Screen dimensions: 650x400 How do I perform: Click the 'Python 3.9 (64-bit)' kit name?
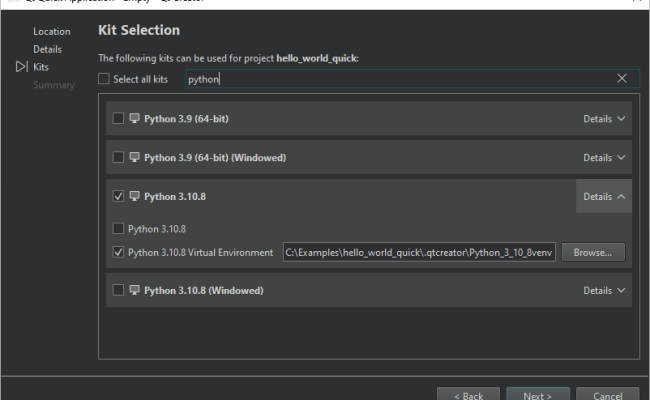pyautogui.click(x=186, y=119)
